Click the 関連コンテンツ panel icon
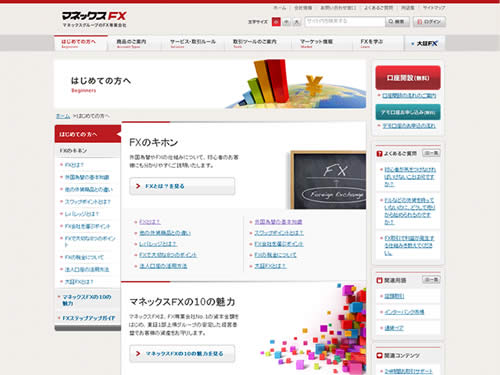This screenshot has height=375, width=500. 379,356
